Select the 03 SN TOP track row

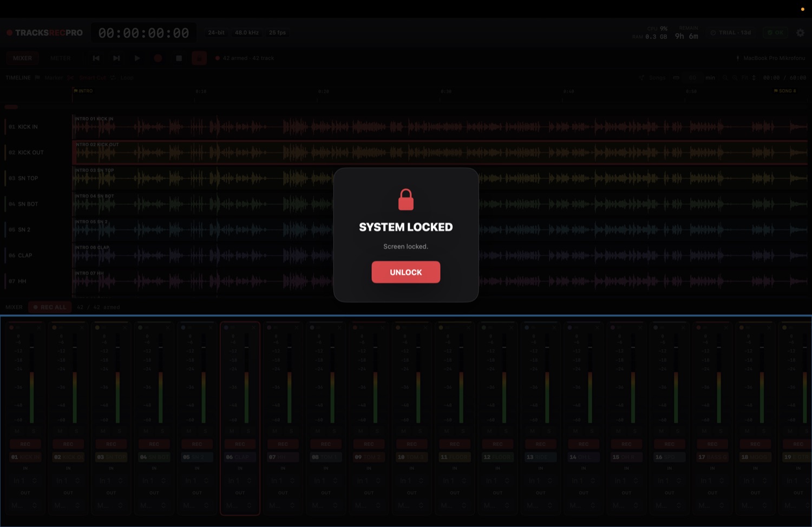pyautogui.click(x=37, y=178)
